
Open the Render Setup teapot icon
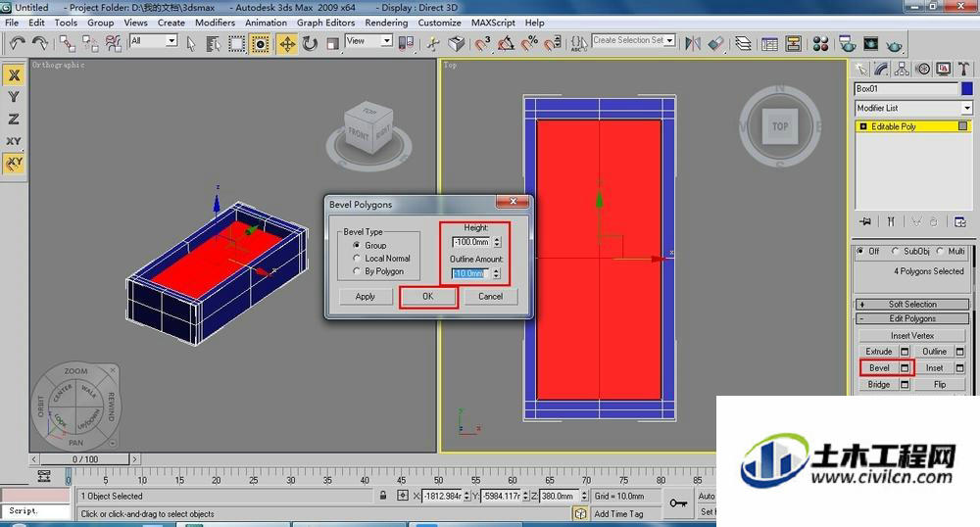point(848,43)
